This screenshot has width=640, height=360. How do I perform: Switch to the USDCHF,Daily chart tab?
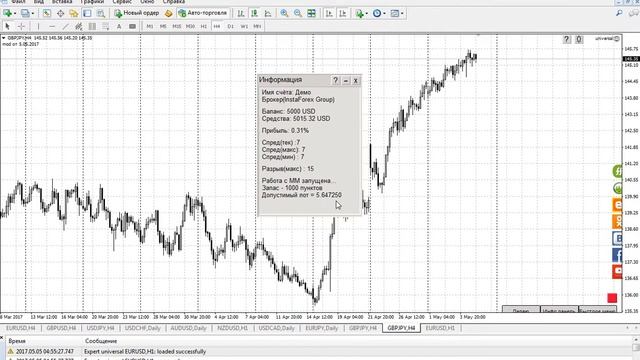(142, 328)
